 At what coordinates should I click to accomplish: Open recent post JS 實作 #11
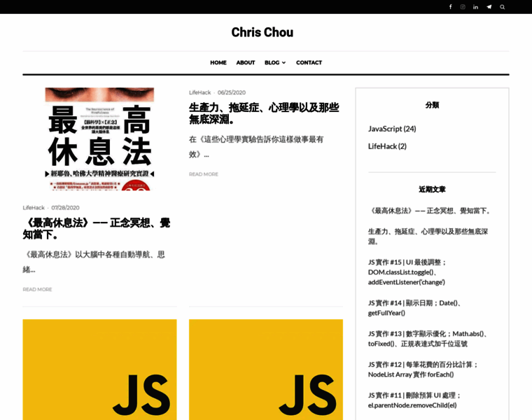click(415, 400)
